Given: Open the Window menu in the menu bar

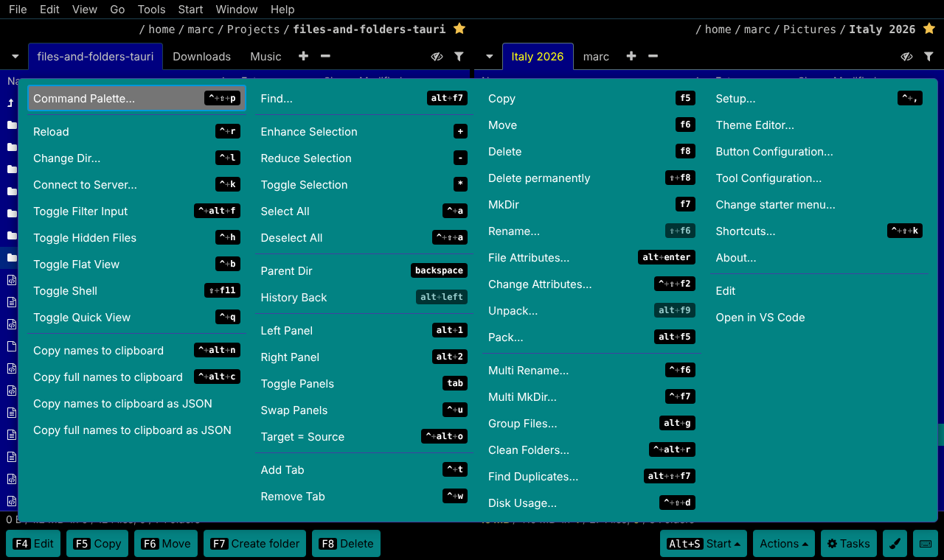Looking at the screenshot, I should pyautogui.click(x=237, y=9).
